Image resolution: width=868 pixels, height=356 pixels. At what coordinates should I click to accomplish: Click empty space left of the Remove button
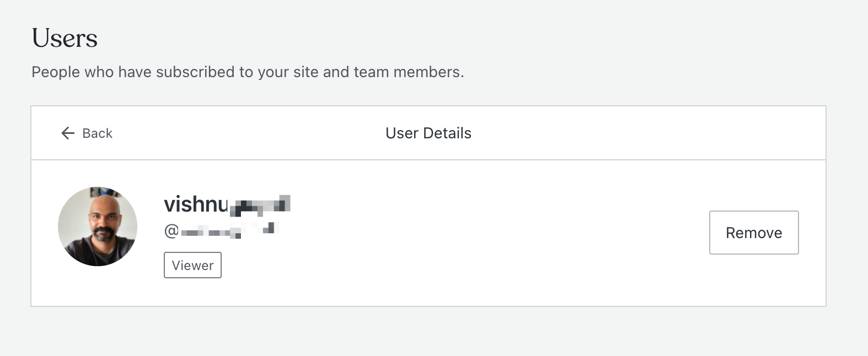[x=496, y=233]
